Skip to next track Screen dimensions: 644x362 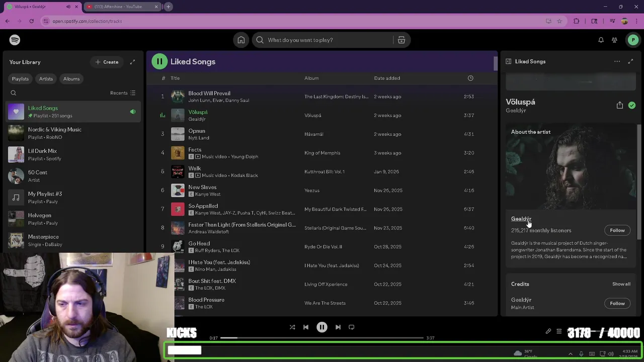pos(338,327)
